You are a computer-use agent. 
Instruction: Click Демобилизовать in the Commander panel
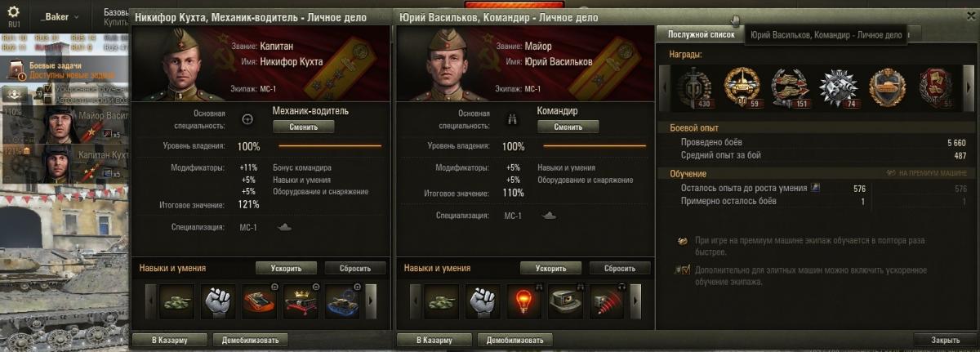[x=514, y=340]
